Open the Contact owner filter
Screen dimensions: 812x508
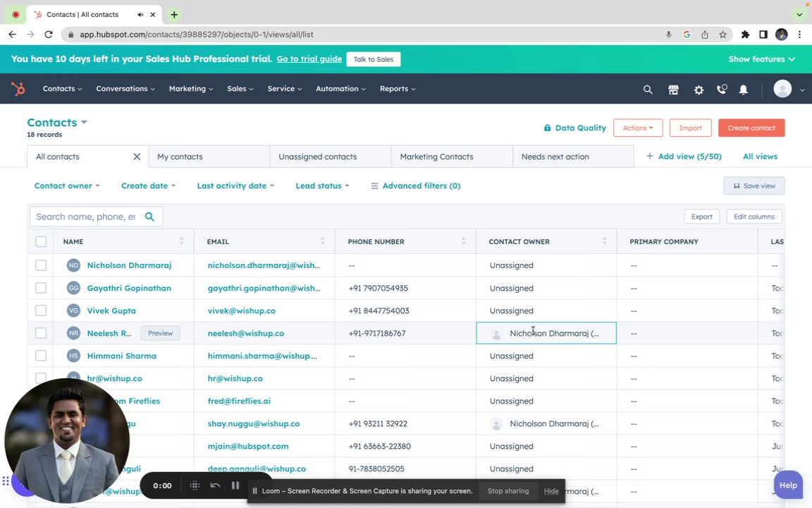tap(67, 186)
